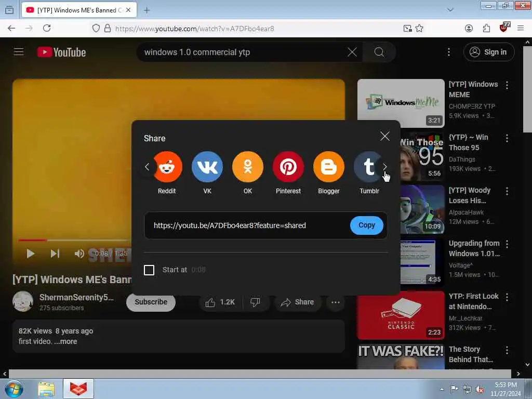Screen dimensions: 532x399
Task: Open Windows Start menu
Action: (14, 389)
